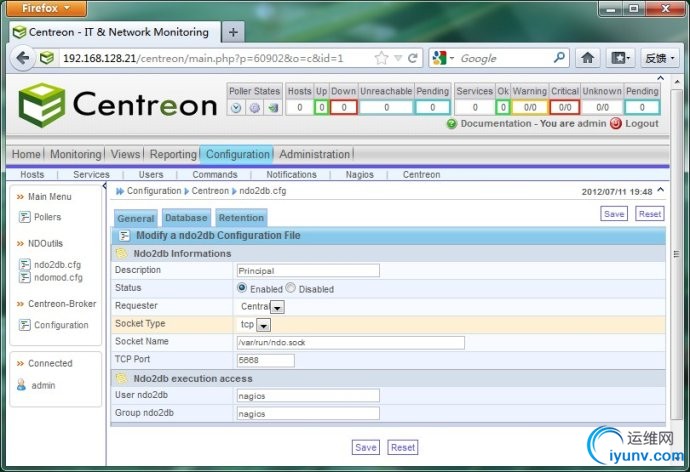Open the Configuration menu
This screenshot has height=472, width=690.
point(237,154)
